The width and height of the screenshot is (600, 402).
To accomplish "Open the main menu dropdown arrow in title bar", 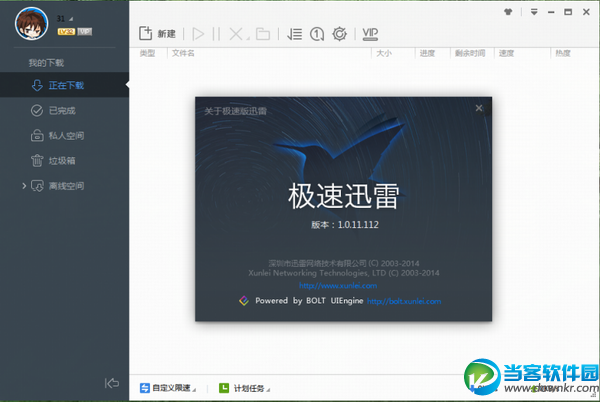I will click(x=534, y=12).
